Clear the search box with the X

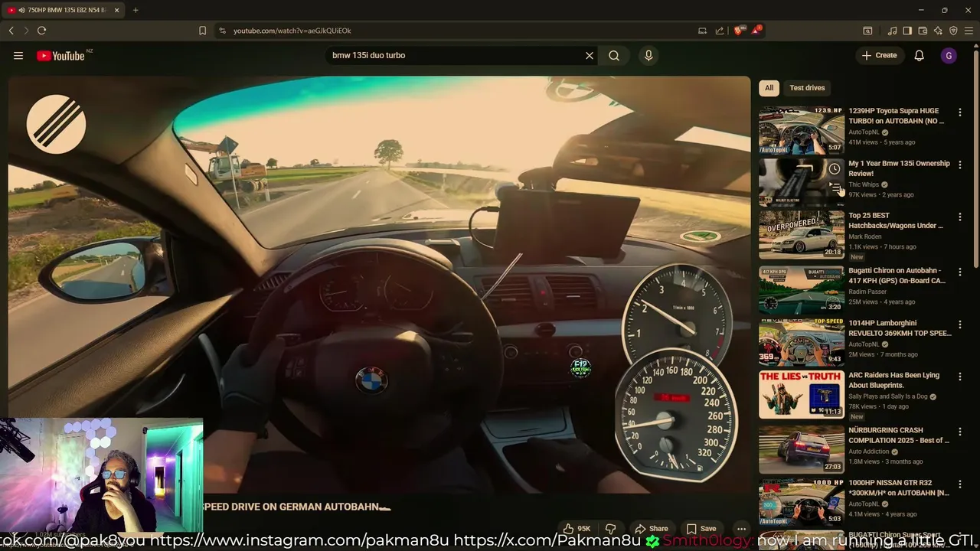click(590, 55)
